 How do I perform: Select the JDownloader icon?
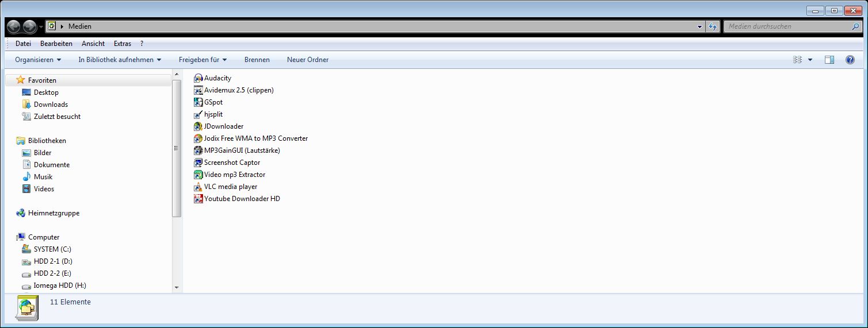click(198, 126)
